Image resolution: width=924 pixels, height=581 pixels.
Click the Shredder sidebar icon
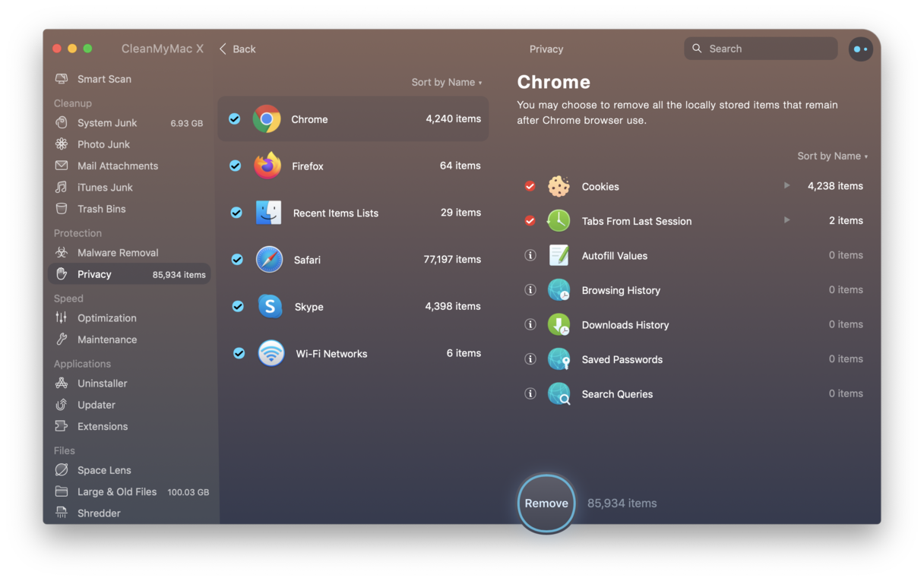tap(62, 513)
